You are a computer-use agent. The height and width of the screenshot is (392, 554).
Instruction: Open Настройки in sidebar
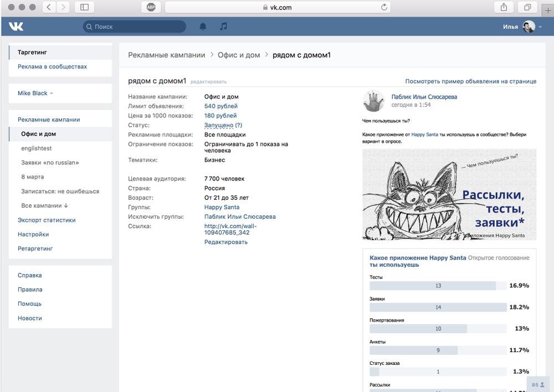[x=33, y=234]
